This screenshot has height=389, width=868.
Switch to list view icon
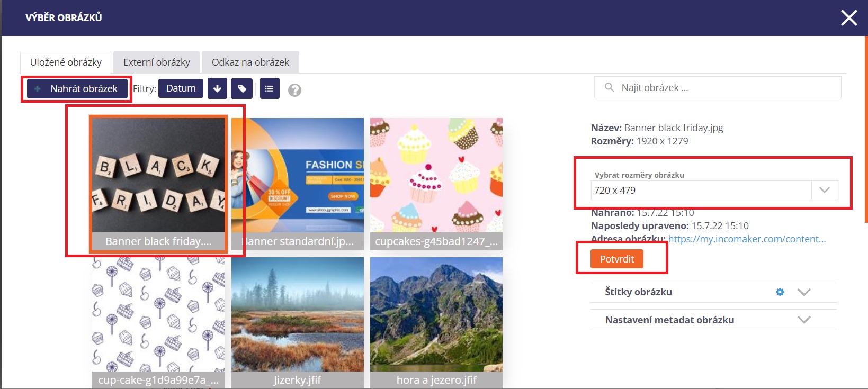[270, 88]
